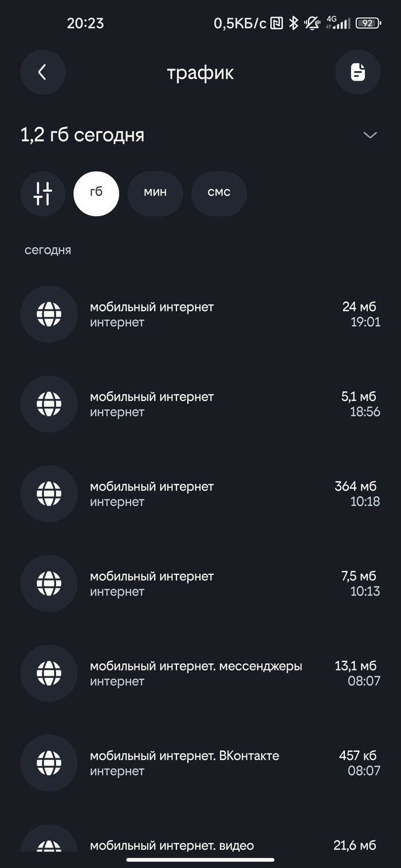
Task: Switch to the смс filter chip
Action: [x=219, y=193]
